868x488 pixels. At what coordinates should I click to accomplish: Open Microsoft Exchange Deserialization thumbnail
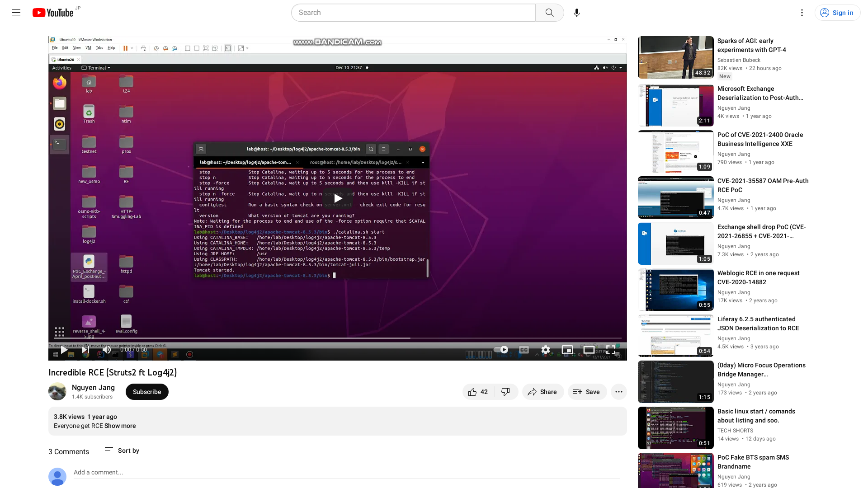coord(675,105)
